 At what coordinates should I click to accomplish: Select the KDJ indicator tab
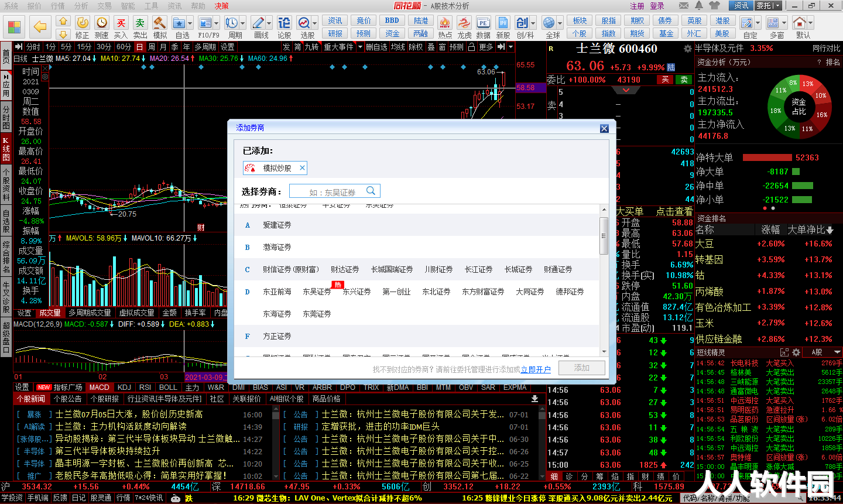click(124, 387)
